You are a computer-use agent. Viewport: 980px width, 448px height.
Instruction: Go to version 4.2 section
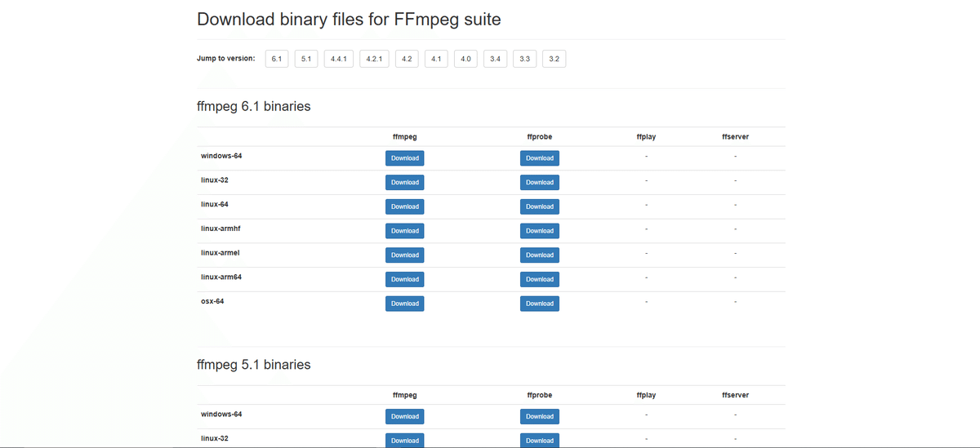click(x=407, y=59)
